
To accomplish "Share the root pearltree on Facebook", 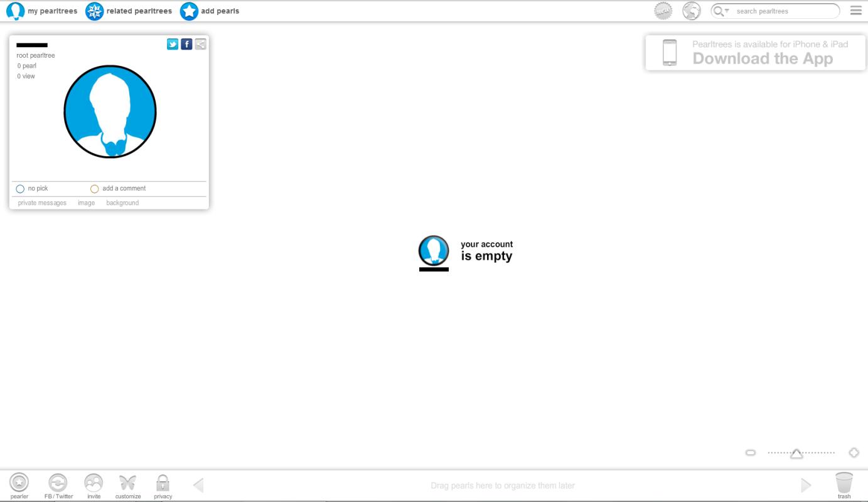I will click(x=186, y=44).
